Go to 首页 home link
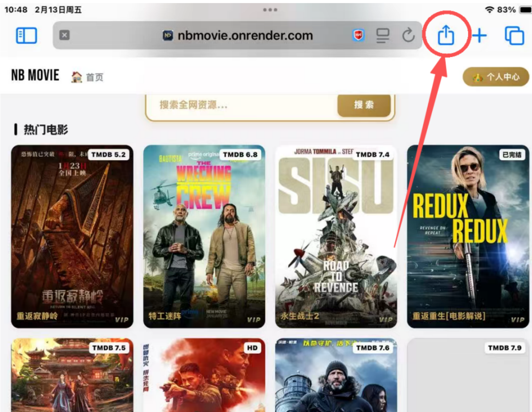 click(88, 77)
